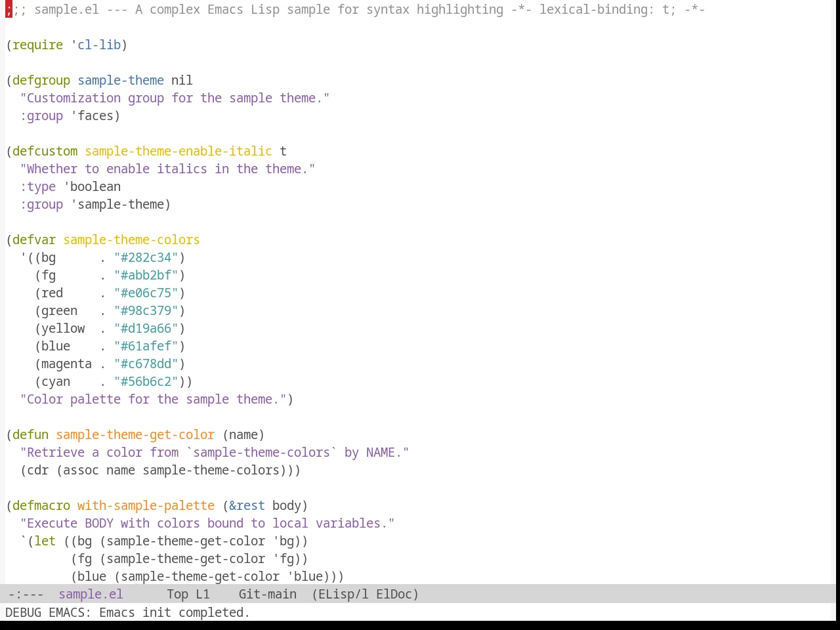
Task: Click the 'defgroup' keyword
Action: (41, 80)
